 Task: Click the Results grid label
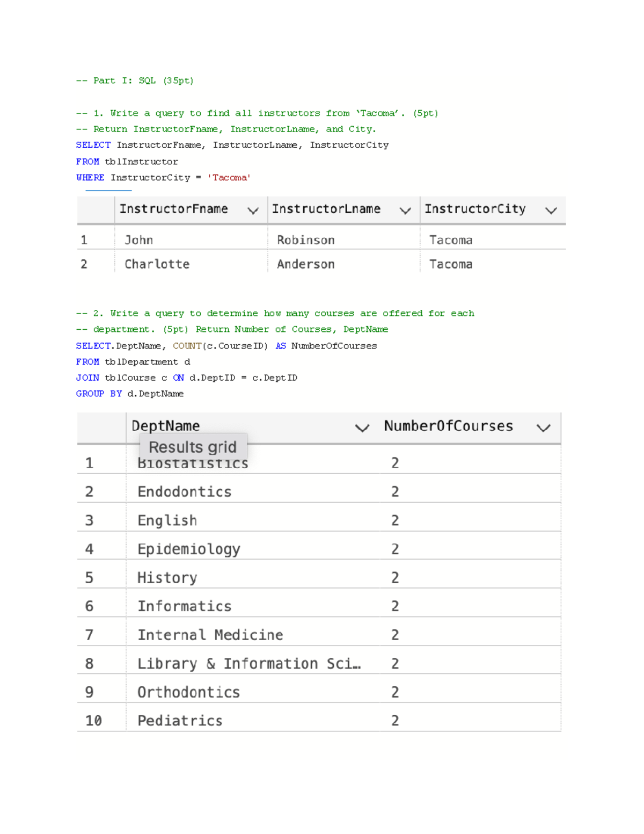193,447
